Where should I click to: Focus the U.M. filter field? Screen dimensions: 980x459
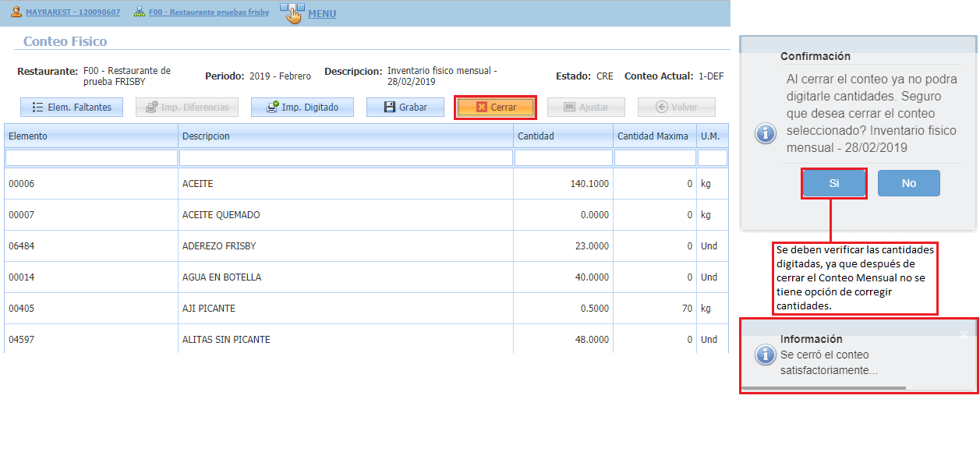(x=713, y=158)
